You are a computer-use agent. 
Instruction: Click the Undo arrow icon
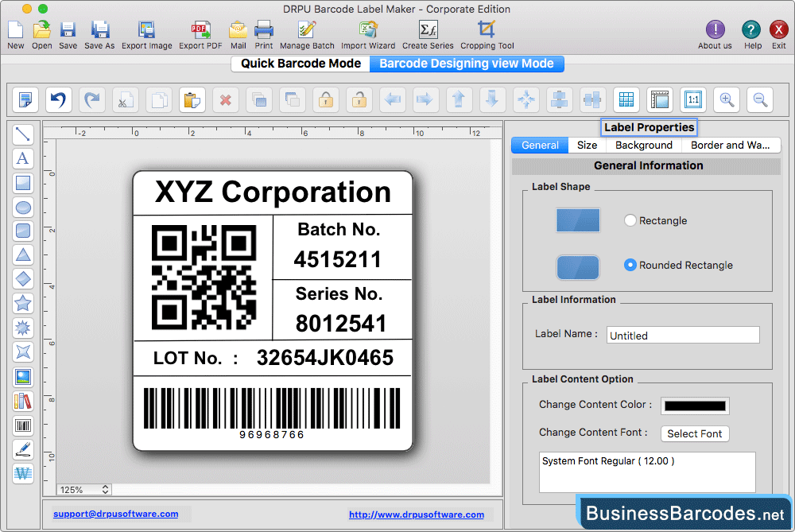(58, 99)
